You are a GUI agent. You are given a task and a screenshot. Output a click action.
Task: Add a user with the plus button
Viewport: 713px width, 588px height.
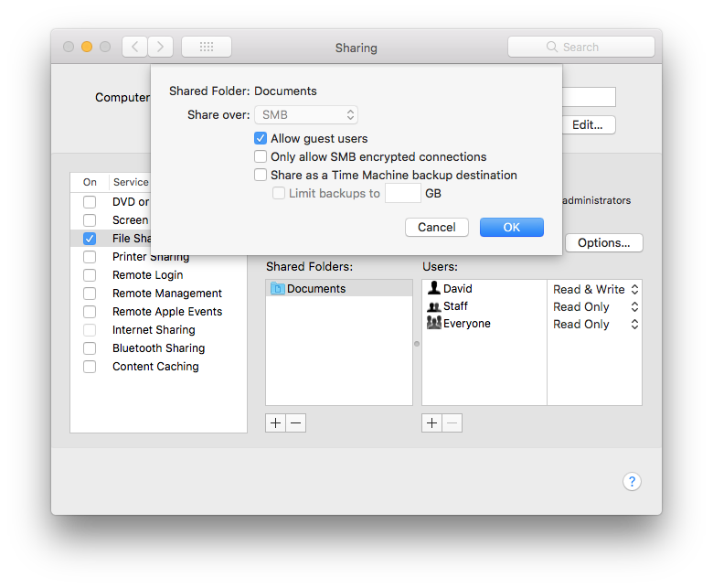(432, 422)
